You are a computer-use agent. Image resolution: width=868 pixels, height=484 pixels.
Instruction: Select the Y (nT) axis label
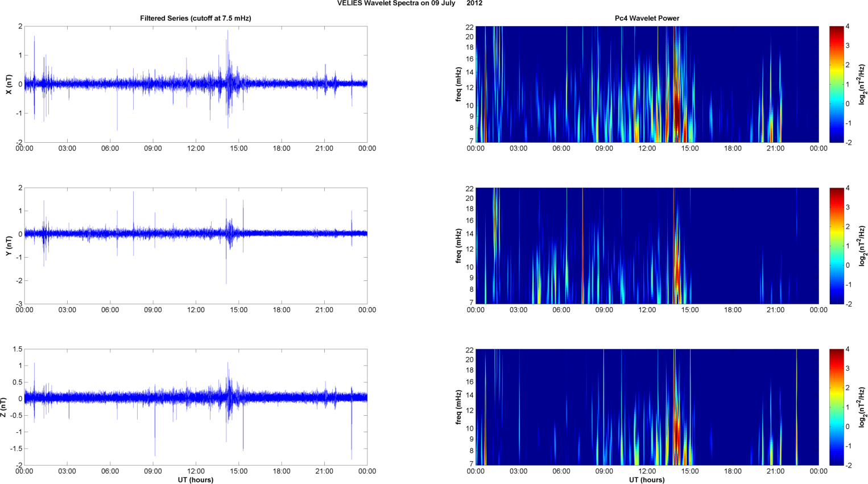tap(9, 246)
